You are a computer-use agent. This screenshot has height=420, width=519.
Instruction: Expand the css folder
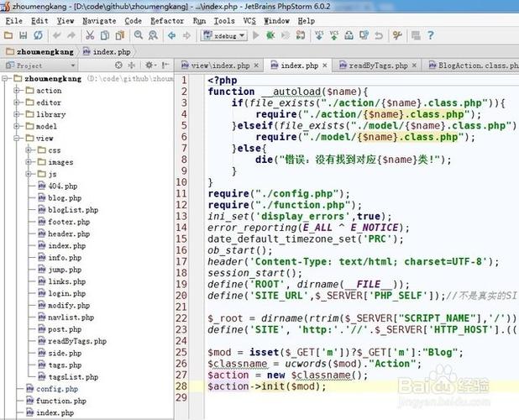tap(29, 150)
